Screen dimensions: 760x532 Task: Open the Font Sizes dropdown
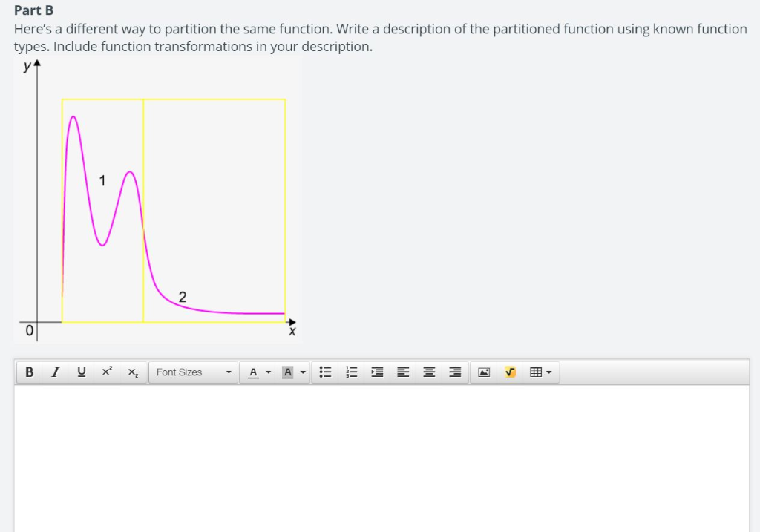[x=193, y=372]
